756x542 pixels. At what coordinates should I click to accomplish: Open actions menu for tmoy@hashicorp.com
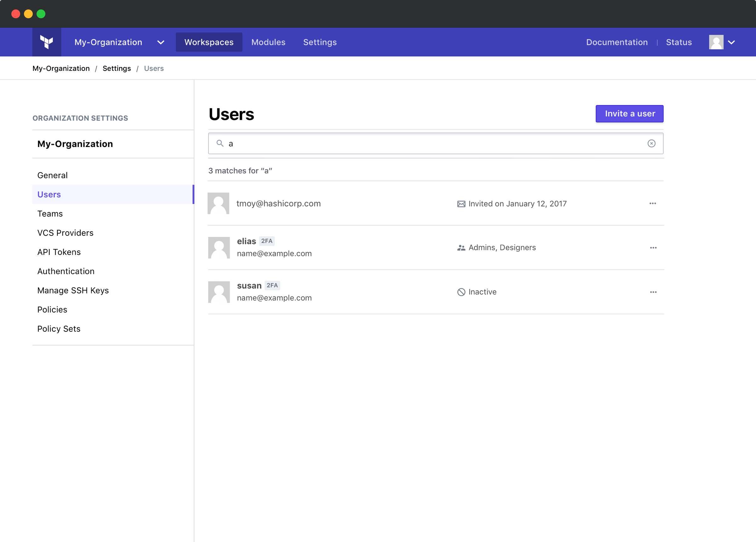[652, 203]
